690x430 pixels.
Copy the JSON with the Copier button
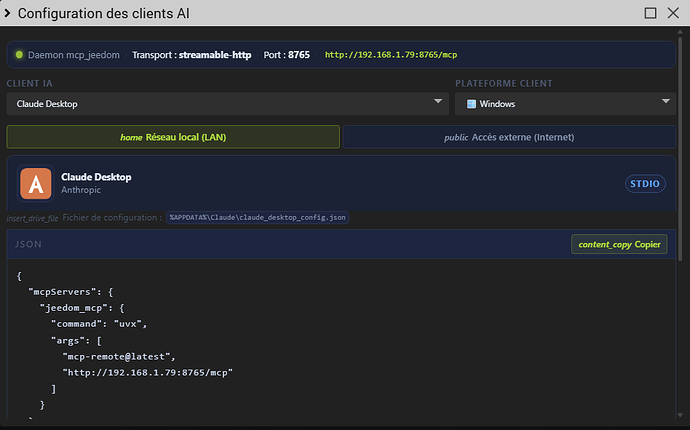click(x=619, y=244)
